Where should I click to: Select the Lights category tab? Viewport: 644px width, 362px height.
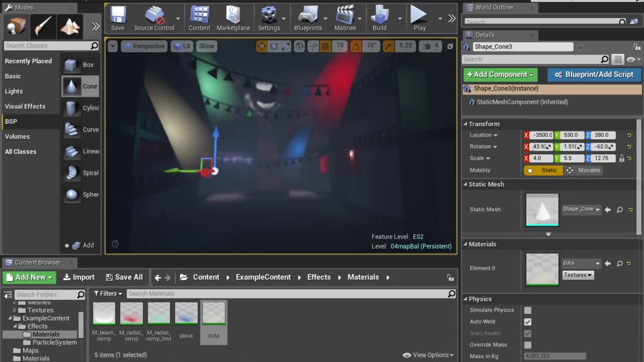[x=14, y=92]
